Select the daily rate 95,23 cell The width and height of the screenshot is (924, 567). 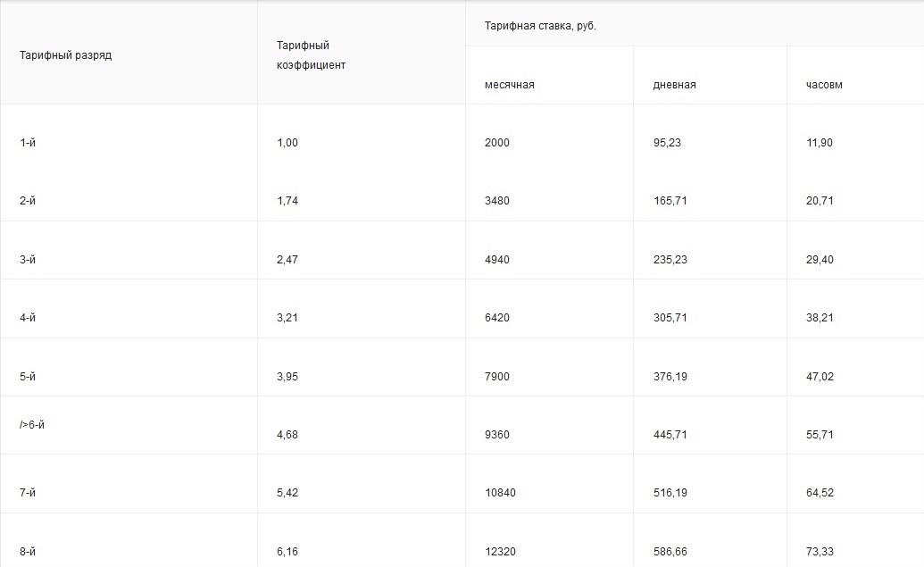667,143
